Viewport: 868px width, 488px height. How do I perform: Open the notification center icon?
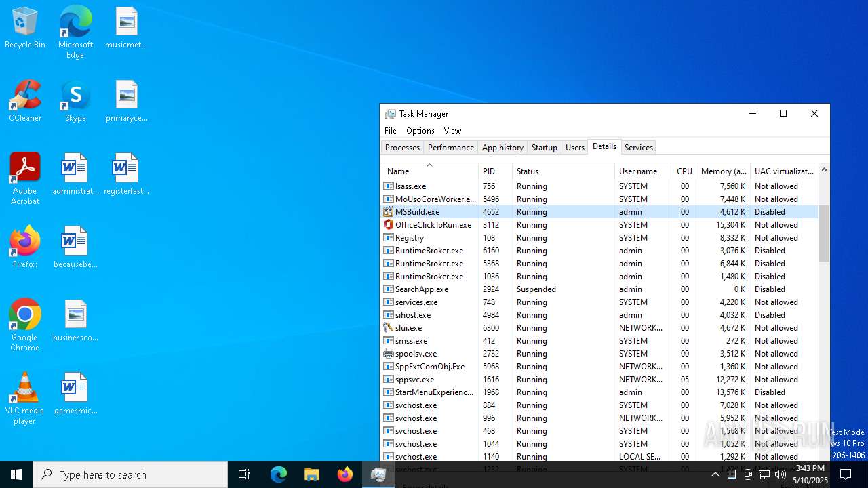[846, 474]
